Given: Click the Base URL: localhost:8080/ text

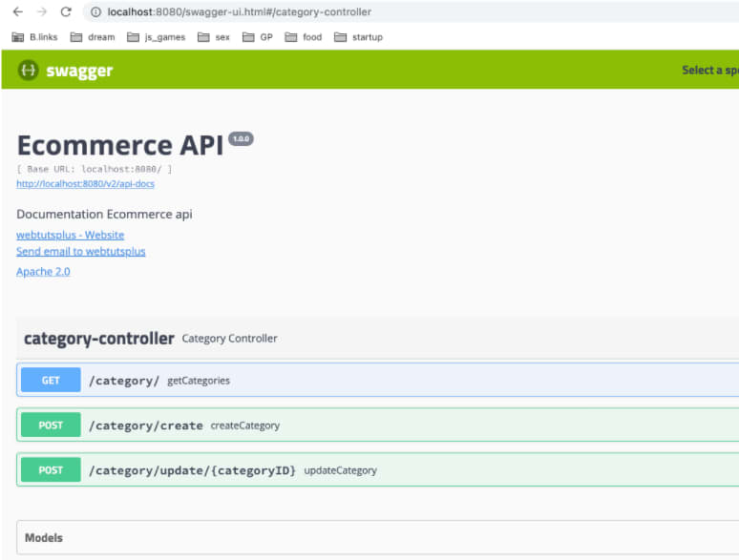Looking at the screenshot, I should point(95,169).
